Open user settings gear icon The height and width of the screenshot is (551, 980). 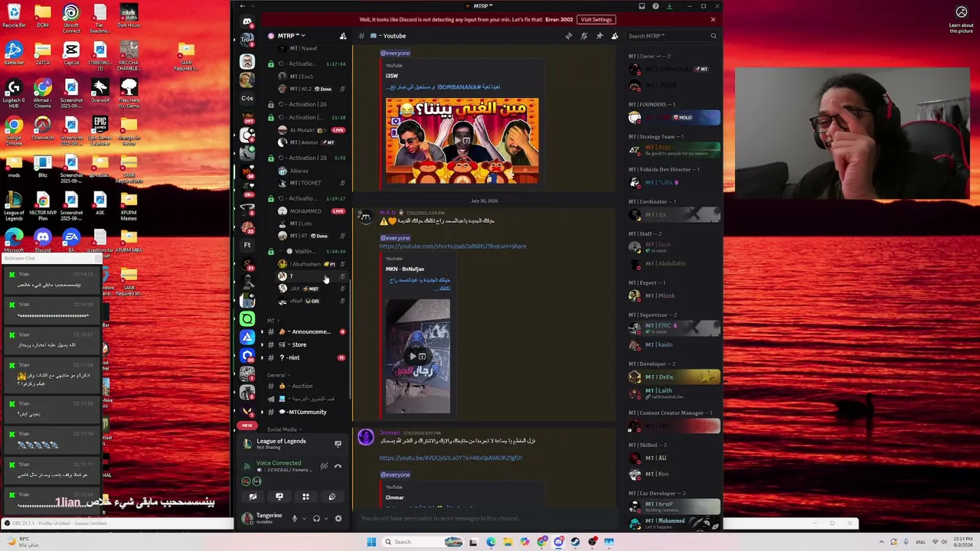pos(338,518)
